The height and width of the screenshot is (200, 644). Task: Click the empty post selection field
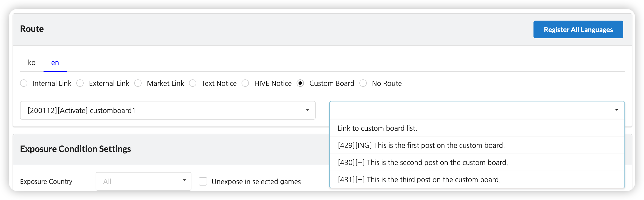470,110
